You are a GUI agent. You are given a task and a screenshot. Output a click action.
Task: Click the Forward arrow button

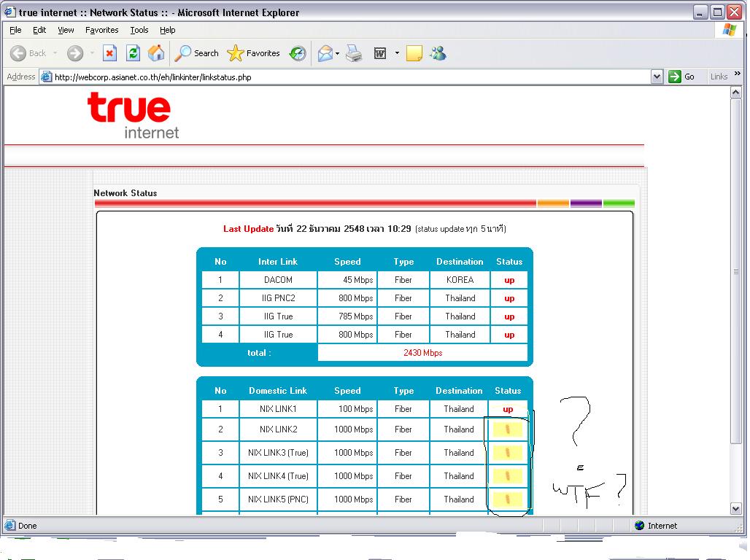(x=74, y=53)
